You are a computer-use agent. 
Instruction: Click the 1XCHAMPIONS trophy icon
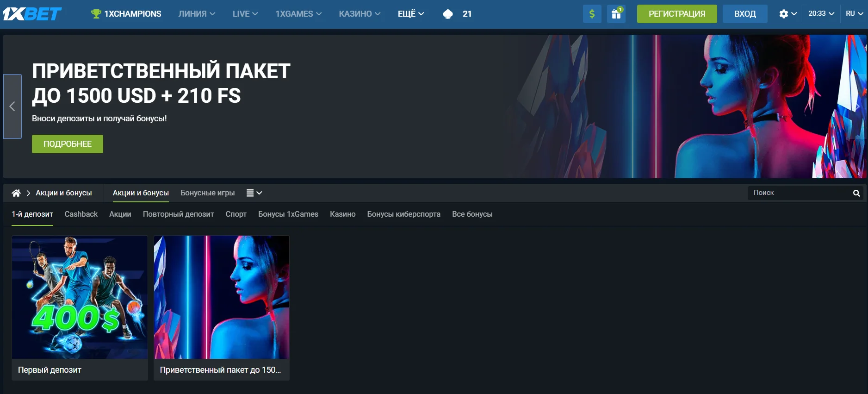pyautogui.click(x=96, y=14)
